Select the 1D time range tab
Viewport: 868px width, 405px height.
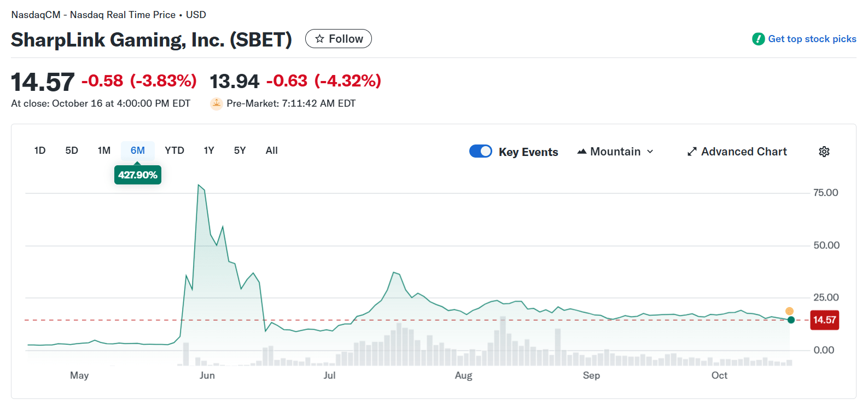40,151
